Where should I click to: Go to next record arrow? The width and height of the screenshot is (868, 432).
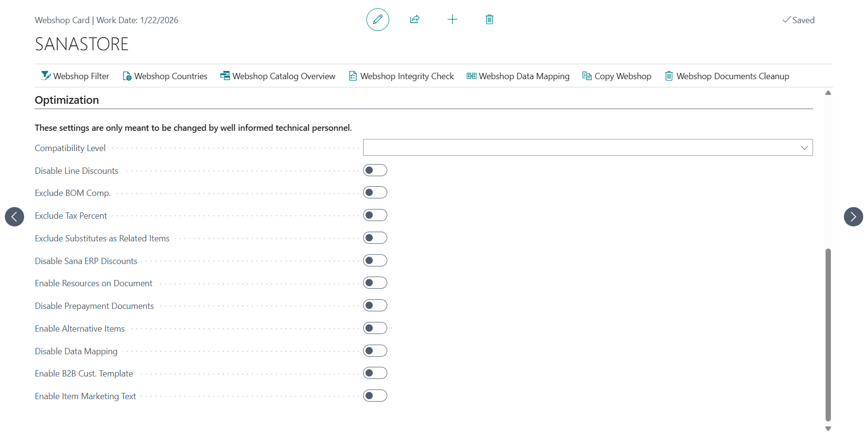tap(854, 217)
